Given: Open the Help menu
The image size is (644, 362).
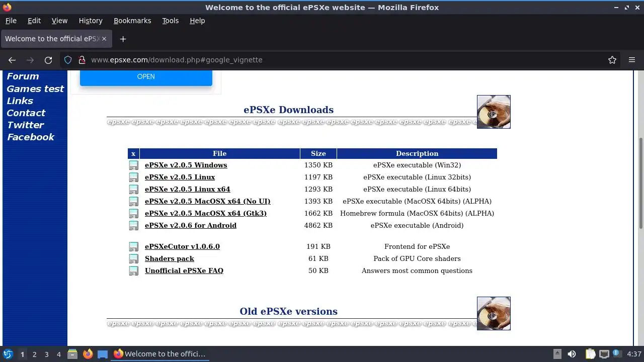Looking at the screenshot, I should click(197, 21).
